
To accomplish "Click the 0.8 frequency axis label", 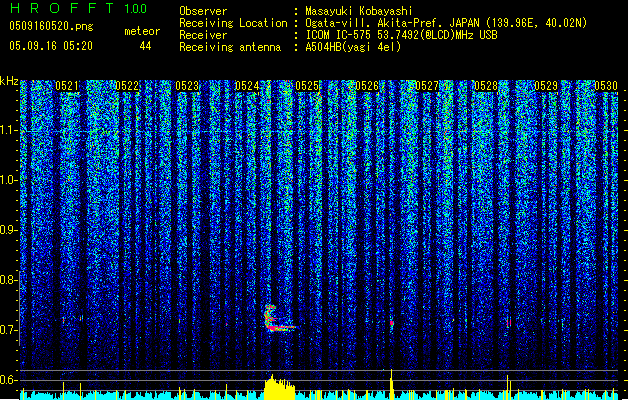I will (9, 280).
